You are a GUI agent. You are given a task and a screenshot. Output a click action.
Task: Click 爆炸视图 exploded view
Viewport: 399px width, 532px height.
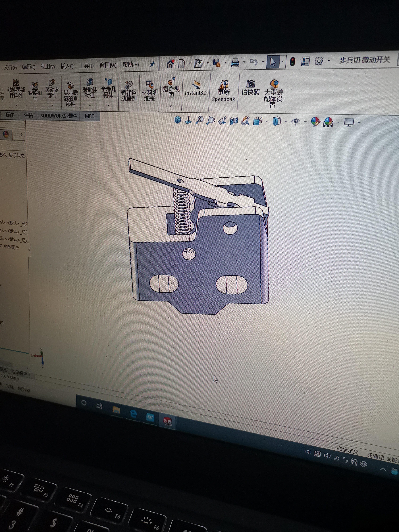[171, 88]
